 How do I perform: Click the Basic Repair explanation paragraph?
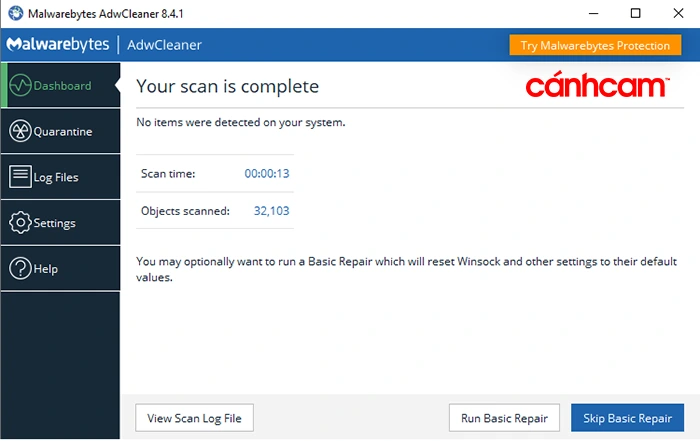coord(406,269)
